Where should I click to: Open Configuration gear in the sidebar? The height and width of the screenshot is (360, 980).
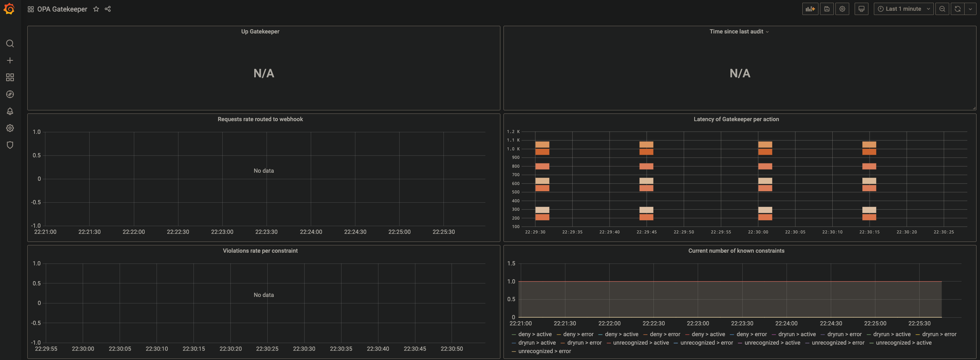10,128
